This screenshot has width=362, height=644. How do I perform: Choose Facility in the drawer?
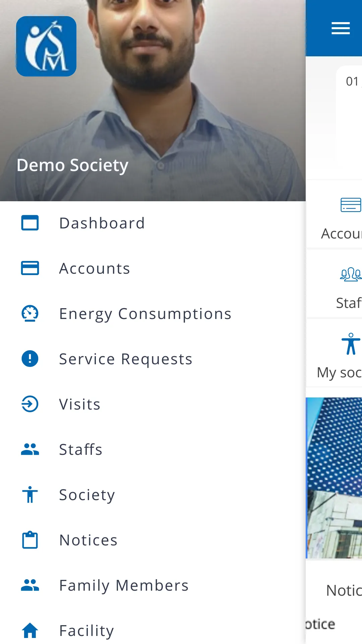(153, 631)
